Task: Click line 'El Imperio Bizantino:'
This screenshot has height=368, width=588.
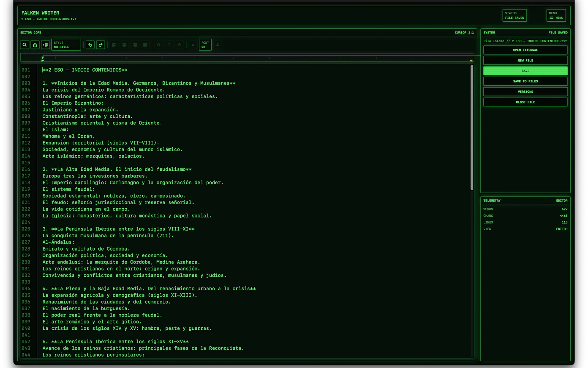Action: (x=73, y=103)
